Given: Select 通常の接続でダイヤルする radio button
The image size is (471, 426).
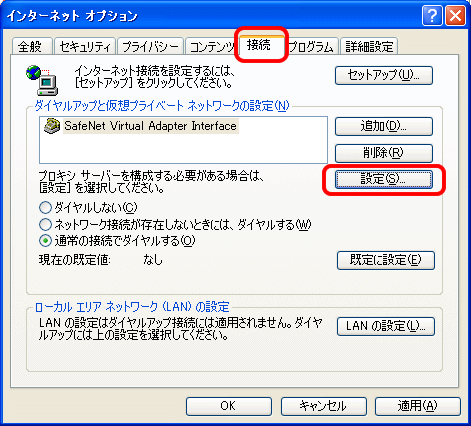Looking at the screenshot, I should [x=45, y=241].
